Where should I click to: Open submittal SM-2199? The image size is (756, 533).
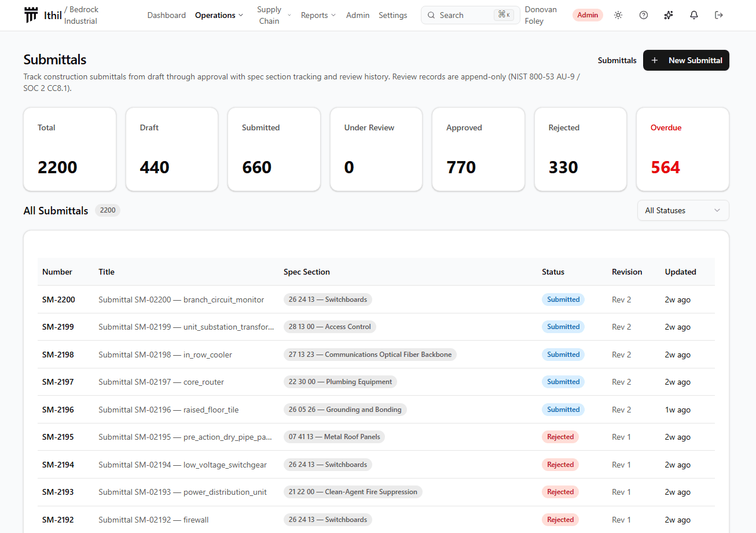click(58, 327)
